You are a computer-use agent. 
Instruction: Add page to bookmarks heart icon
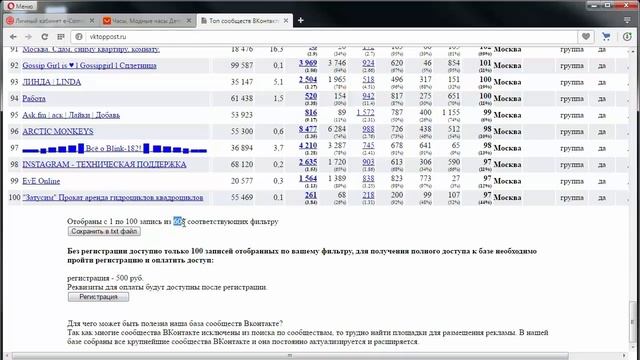coord(586,37)
